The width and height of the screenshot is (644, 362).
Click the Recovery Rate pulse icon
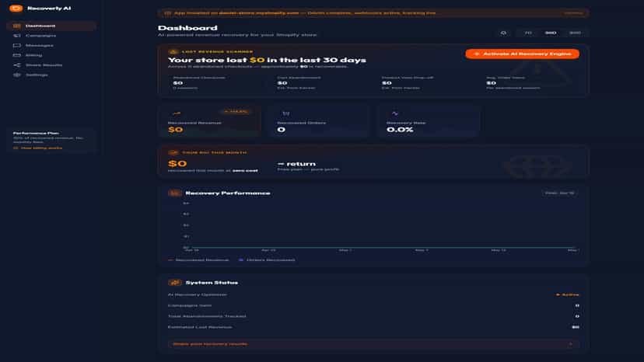point(395,113)
